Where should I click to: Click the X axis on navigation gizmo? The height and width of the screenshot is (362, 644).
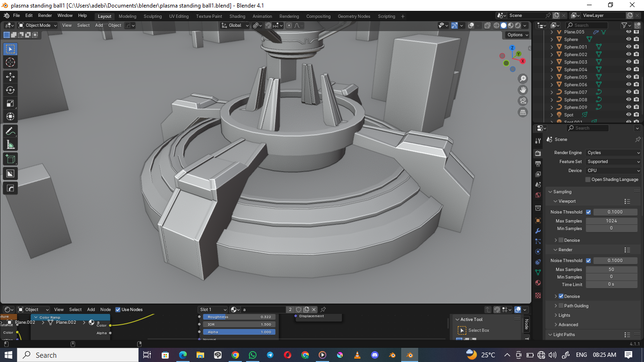(522, 61)
